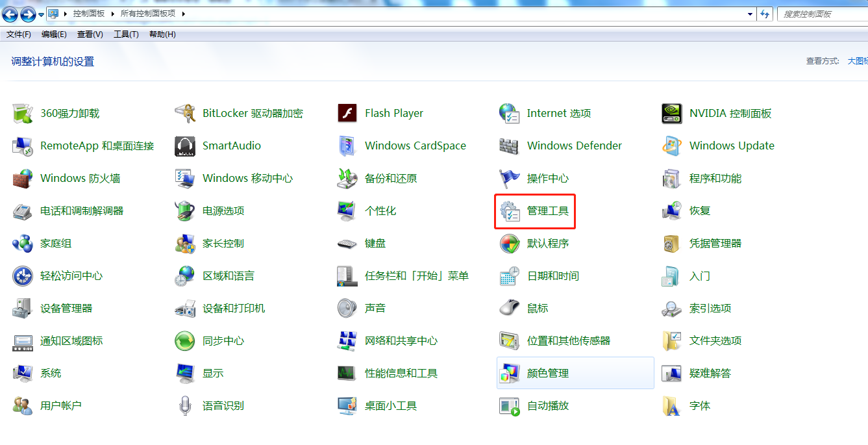
Task: Select 控制面板 in the address breadcrumb
Action: pyautogui.click(x=89, y=14)
